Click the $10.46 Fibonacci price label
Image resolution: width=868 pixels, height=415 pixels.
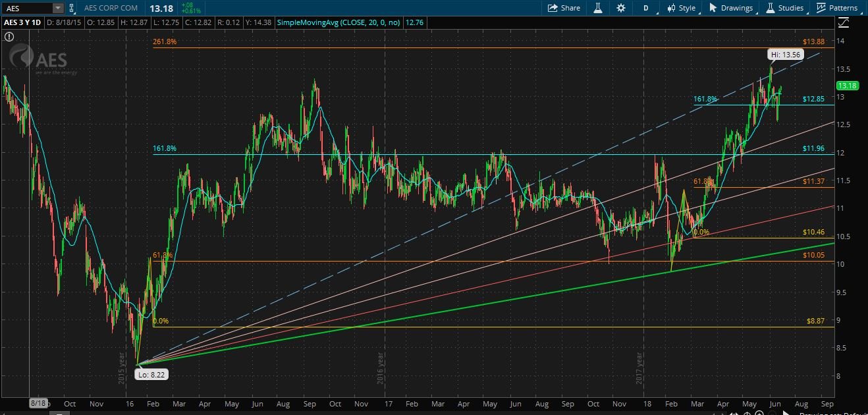click(813, 232)
